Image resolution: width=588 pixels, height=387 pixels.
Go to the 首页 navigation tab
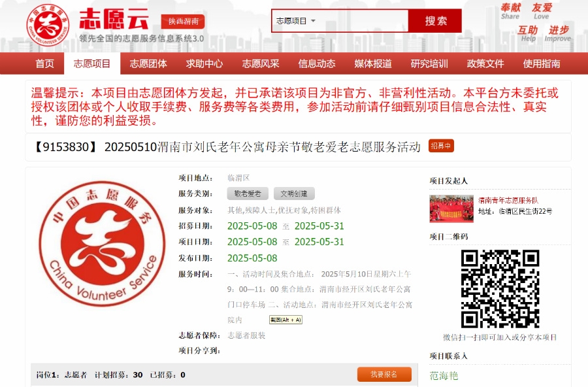(x=44, y=63)
